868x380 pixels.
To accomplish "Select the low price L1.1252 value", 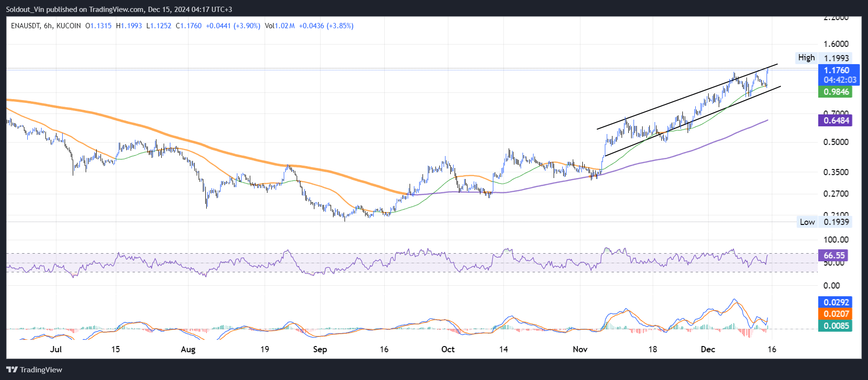I will [x=159, y=26].
